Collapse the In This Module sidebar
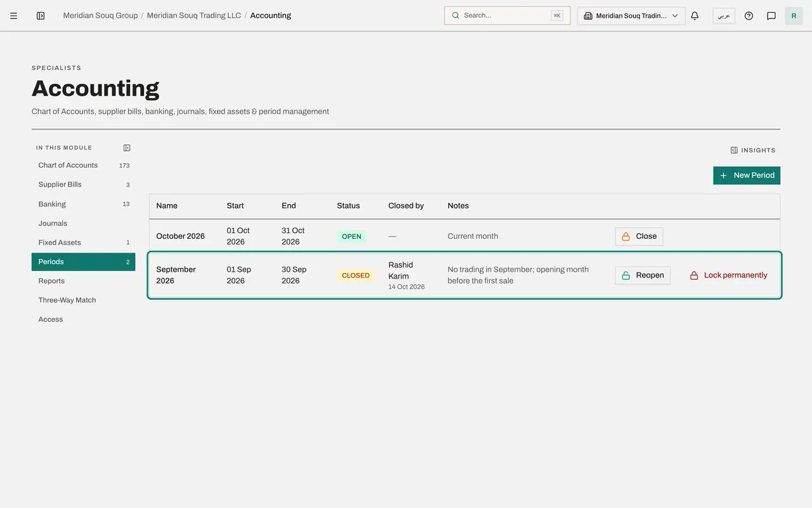The image size is (812, 508). tap(127, 148)
